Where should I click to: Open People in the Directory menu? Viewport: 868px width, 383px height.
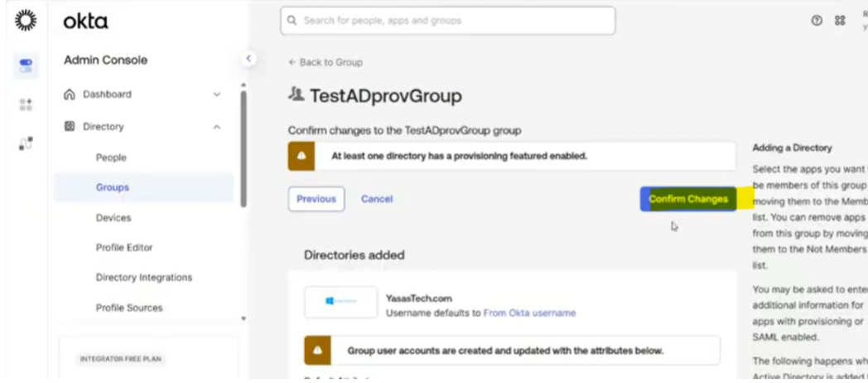click(111, 158)
